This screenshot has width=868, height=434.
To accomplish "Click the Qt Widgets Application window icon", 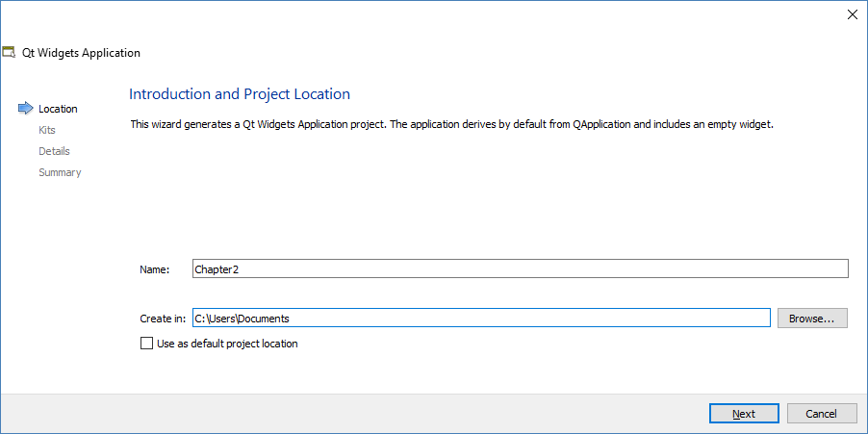I will pyautogui.click(x=10, y=53).
